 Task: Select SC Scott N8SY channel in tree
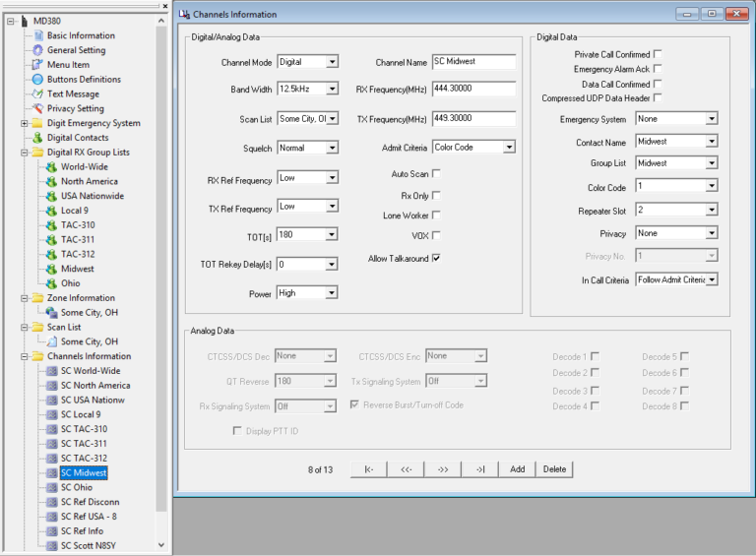pyautogui.click(x=89, y=545)
